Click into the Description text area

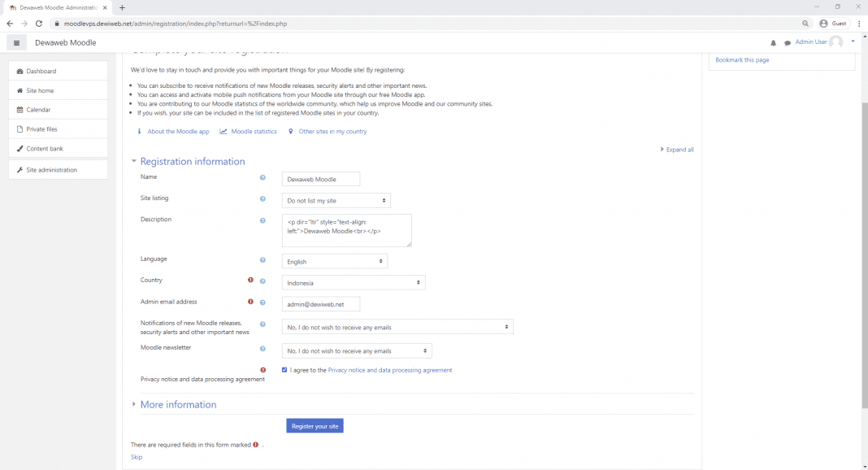[346, 230]
